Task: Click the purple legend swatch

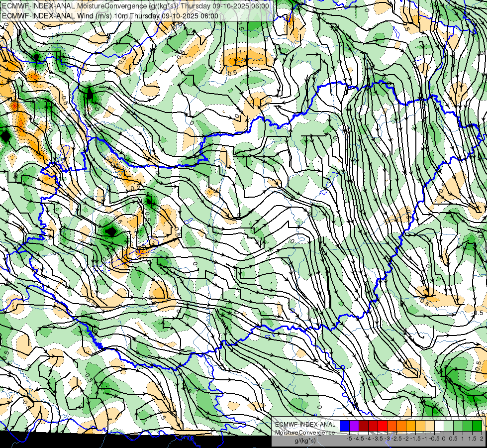Action: click(354, 426)
